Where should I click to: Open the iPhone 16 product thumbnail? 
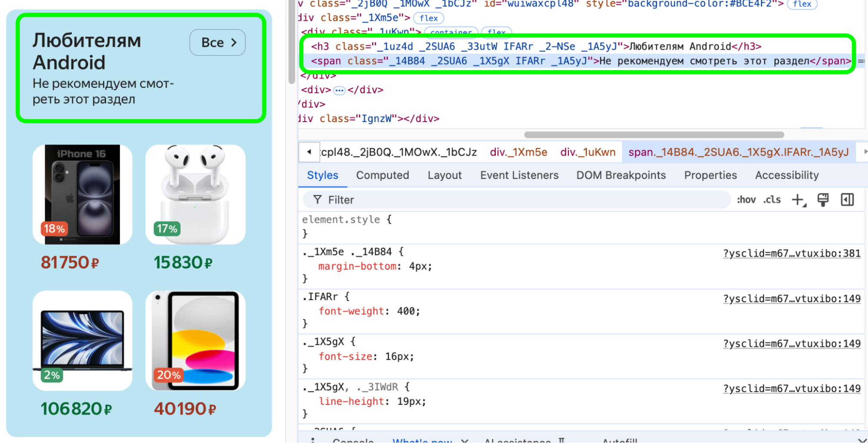[83, 195]
